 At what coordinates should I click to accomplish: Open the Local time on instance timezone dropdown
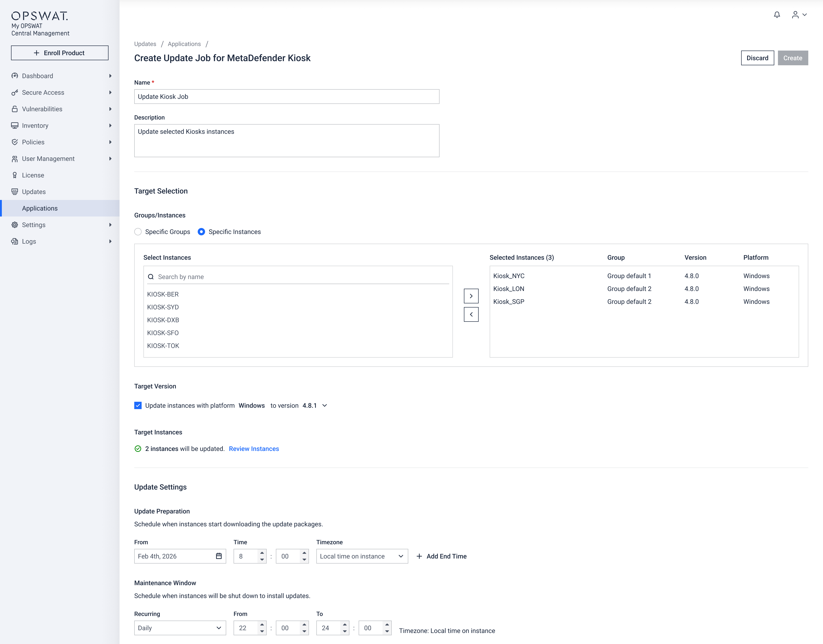pyautogui.click(x=362, y=556)
